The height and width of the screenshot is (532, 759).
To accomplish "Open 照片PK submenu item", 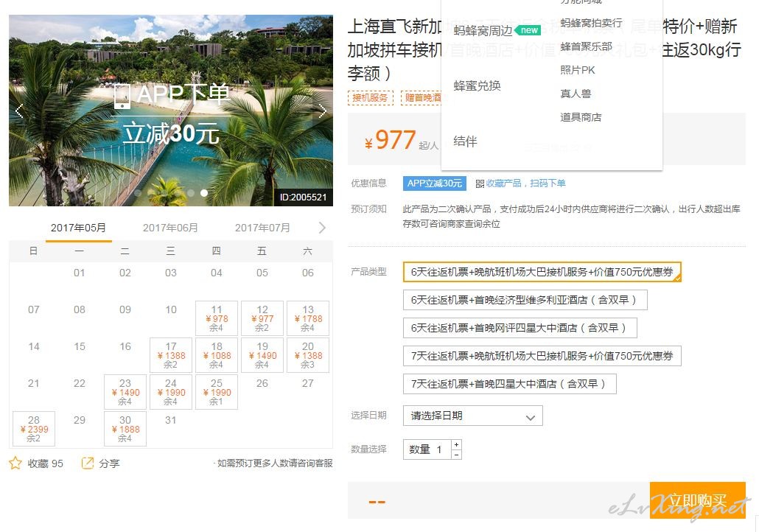I will (x=578, y=70).
